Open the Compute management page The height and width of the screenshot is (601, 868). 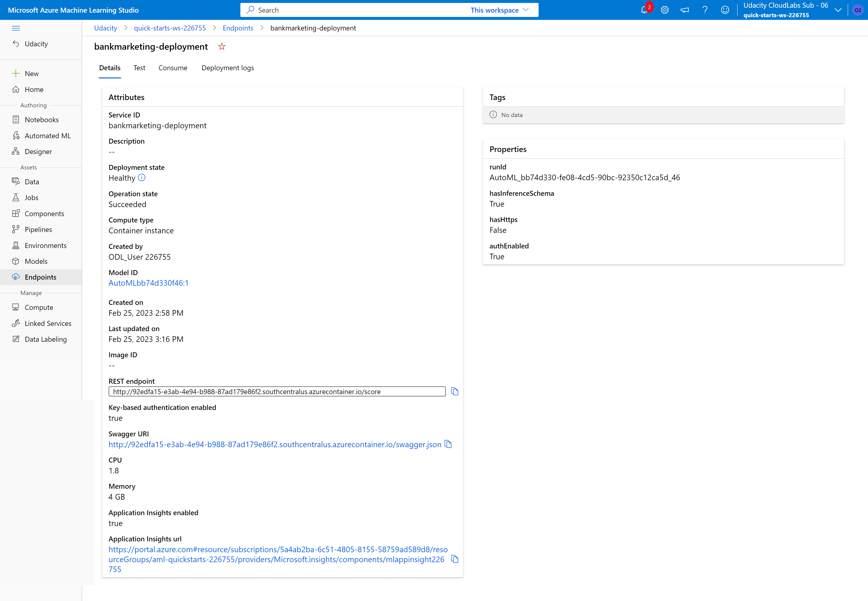pos(38,307)
